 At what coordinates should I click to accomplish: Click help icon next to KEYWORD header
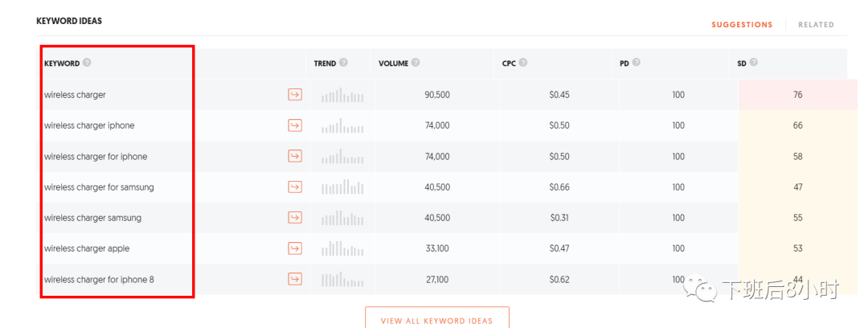tap(87, 63)
